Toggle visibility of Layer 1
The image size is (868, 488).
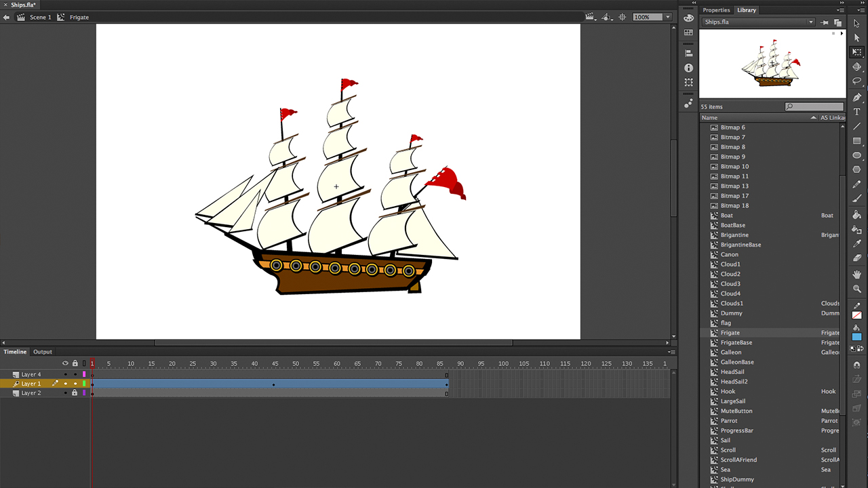(66, 384)
